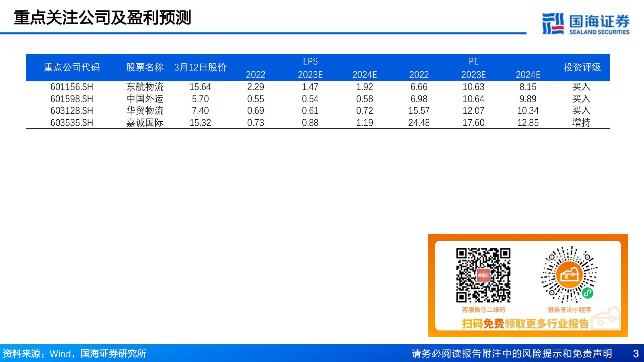The image size is (644, 362).
Task: Click 2023E EPS value 0.61
Action: click(x=310, y=111)
